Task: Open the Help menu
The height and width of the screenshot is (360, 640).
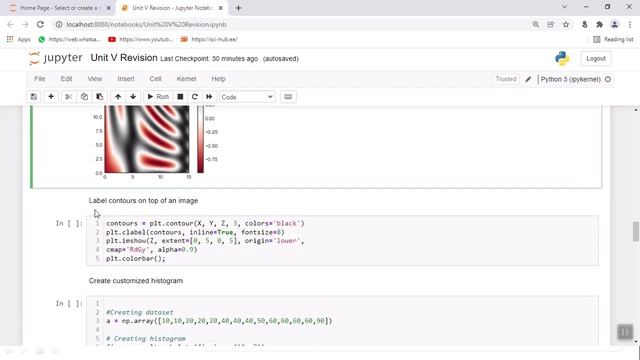Action: point(218,79)
